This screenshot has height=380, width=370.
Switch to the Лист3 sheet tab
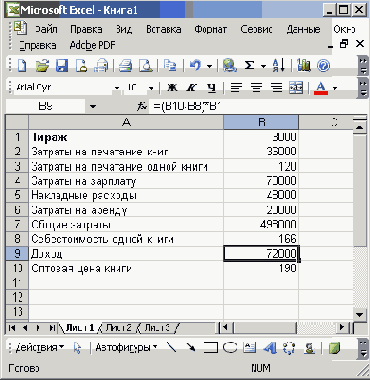coord(158,328)
